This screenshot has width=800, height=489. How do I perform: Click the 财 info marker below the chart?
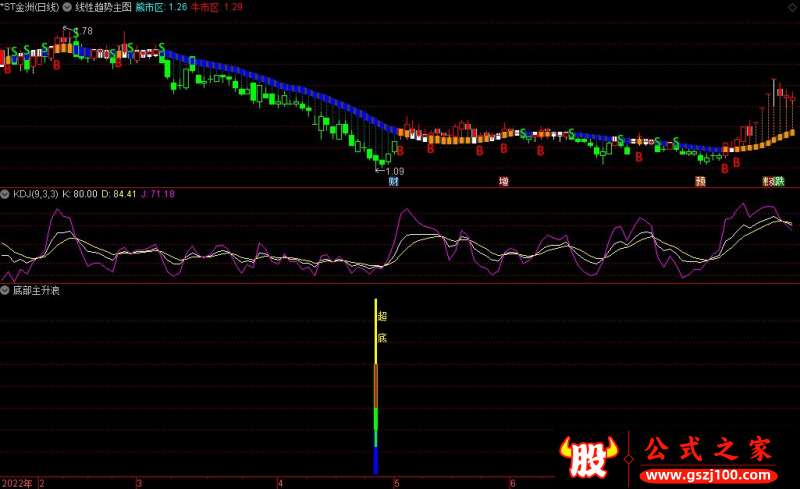tap(393, 181)
